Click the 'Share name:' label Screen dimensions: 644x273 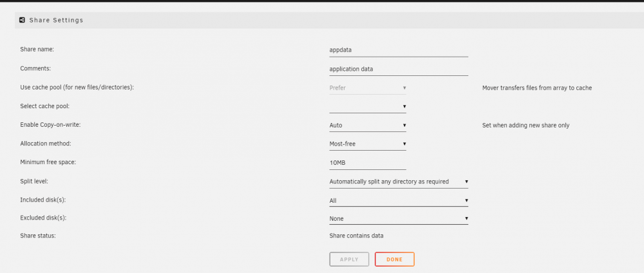[37, 50]
